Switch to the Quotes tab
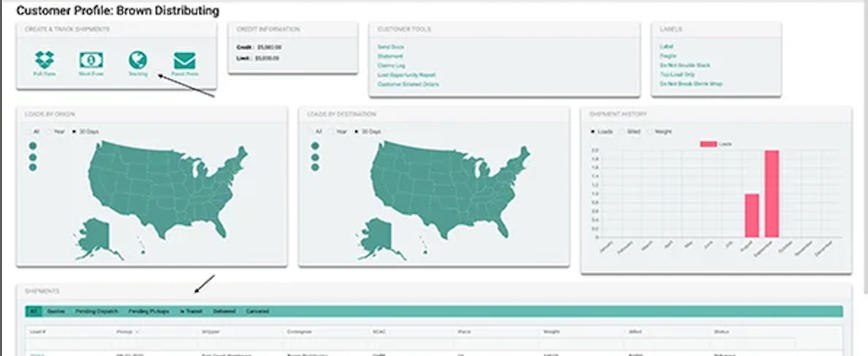The image size is (868, 356). (56, 311)
